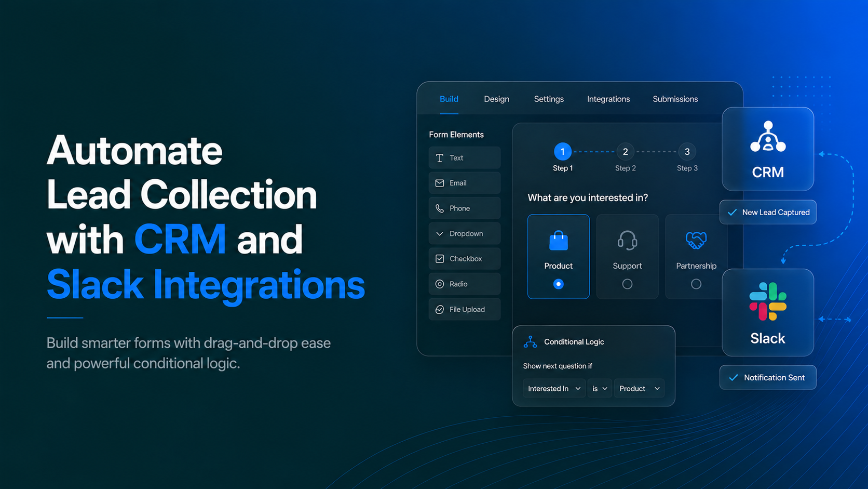The width and height of the screenshot is (868, 489).
Task: Click the Conditional Logic title text
Action: 574,342
